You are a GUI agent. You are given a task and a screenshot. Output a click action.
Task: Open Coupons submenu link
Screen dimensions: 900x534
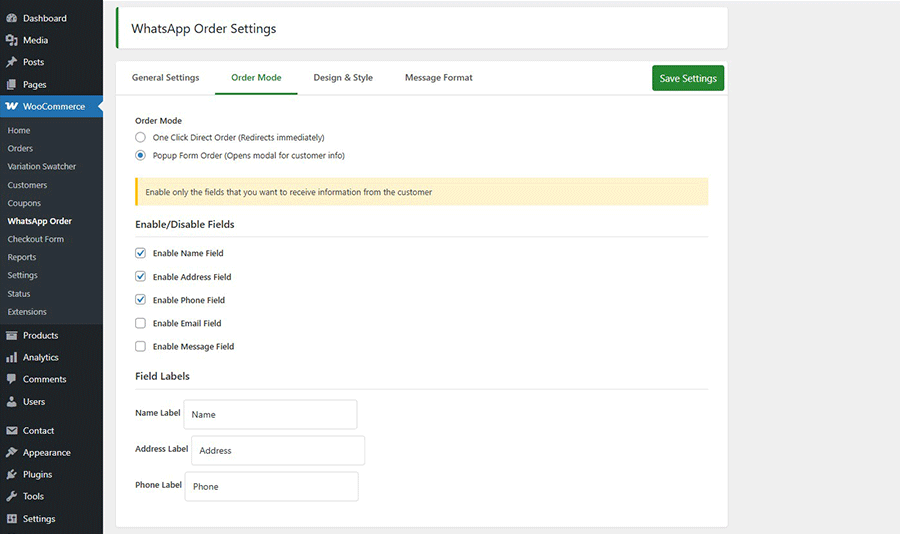(24, 203)
